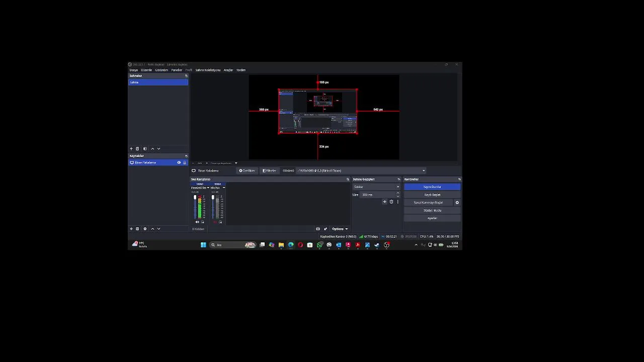This screenshot has width=644, height=362.
Task: Open Masaüstü Ses channel dropdown
Action: coord(208,188)
